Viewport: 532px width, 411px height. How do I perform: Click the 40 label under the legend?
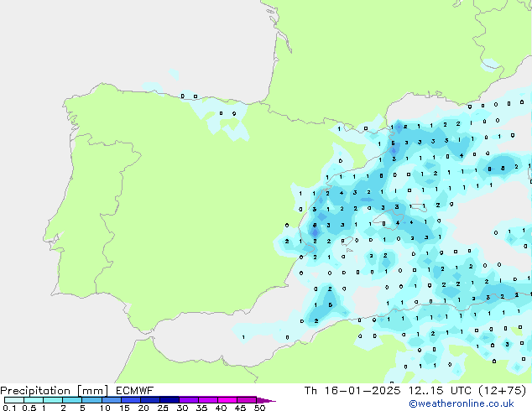(x=221, y=408)
